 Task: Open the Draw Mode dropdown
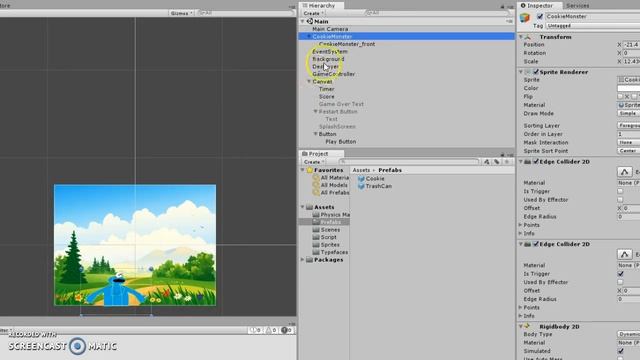[629, 113]
